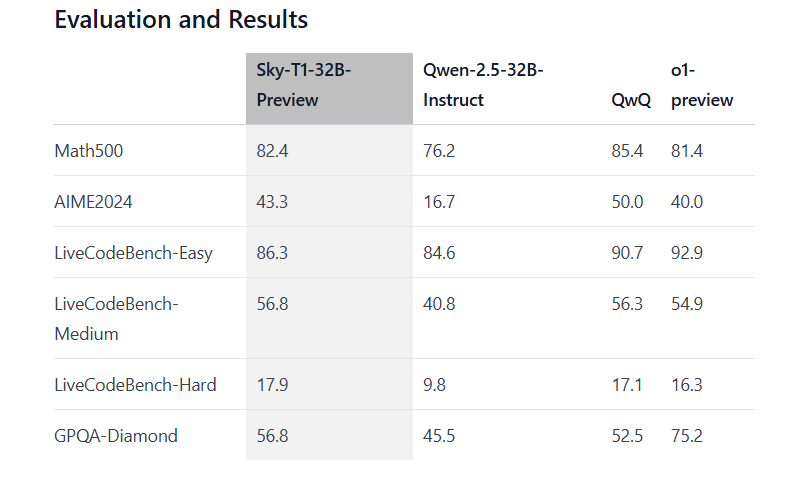Click the LiveCodeBench-Medium row label
Screen dimensions: 789x492
point(115,318)
